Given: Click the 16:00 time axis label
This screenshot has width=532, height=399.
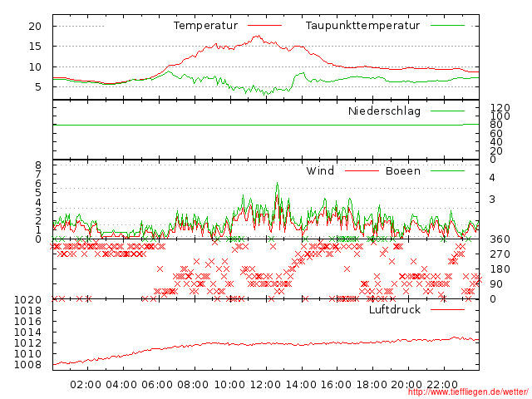Looking at the screenshot, I should pos(336,385).
